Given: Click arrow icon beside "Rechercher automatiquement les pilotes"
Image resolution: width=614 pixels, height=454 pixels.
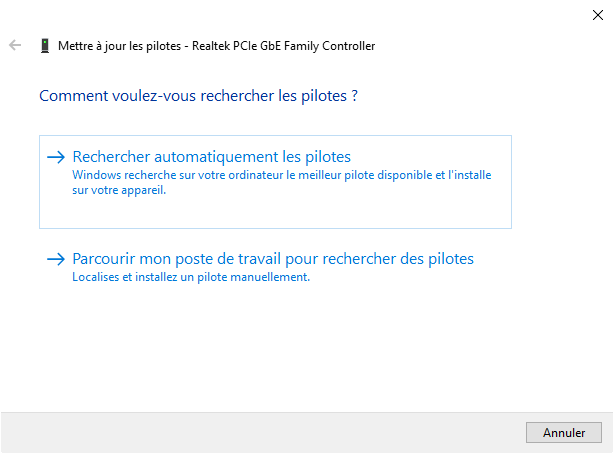Looking at the screenshot, I should (56, 157).
